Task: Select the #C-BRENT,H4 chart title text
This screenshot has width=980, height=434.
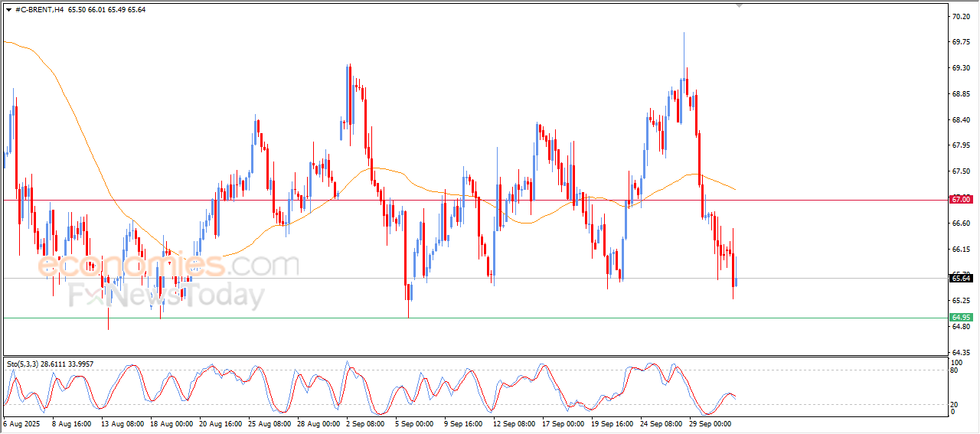Action: pyautogui.click(x=39, y=9)
